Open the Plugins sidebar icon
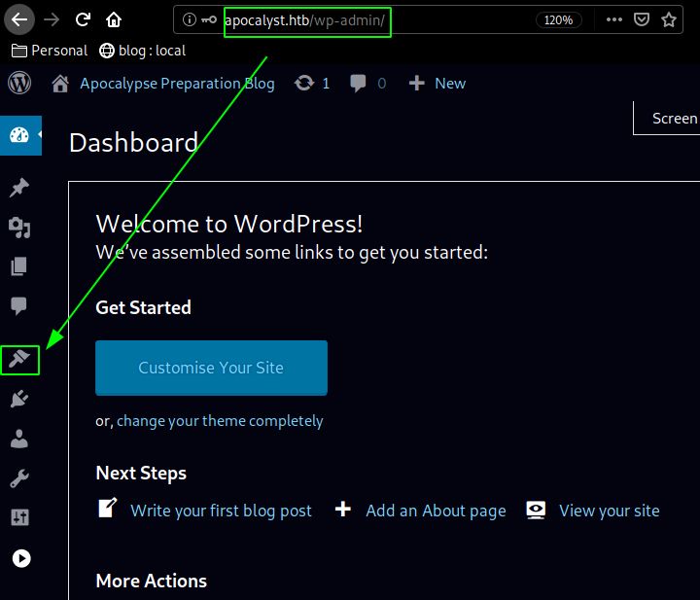 pos(19,399)
